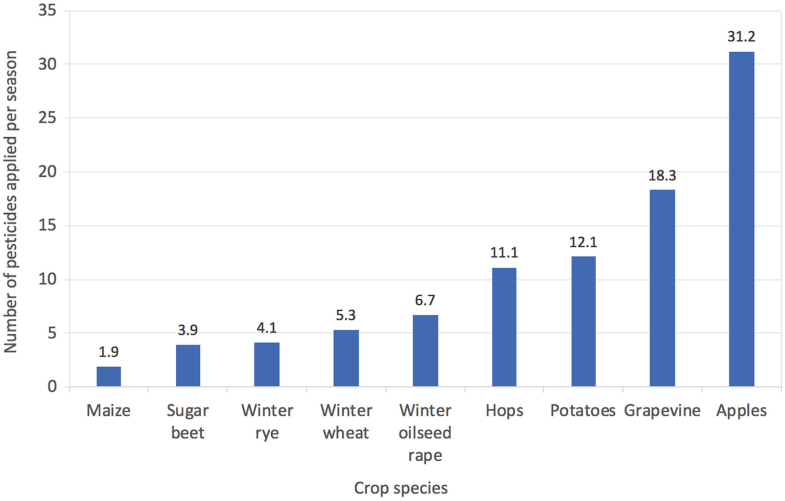
Task: Select the Crop species axis title
Action: (401, 488)
